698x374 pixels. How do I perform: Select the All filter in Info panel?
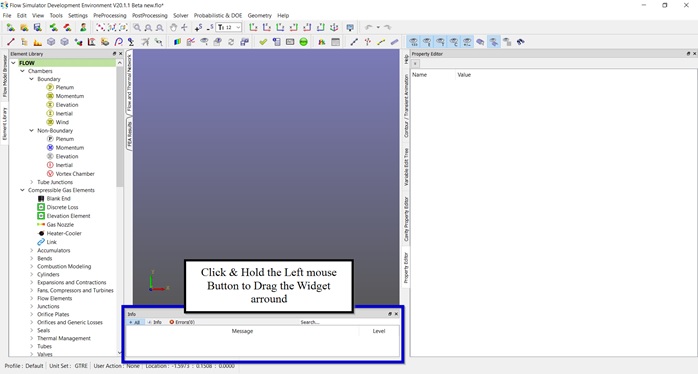pos(134,322)
